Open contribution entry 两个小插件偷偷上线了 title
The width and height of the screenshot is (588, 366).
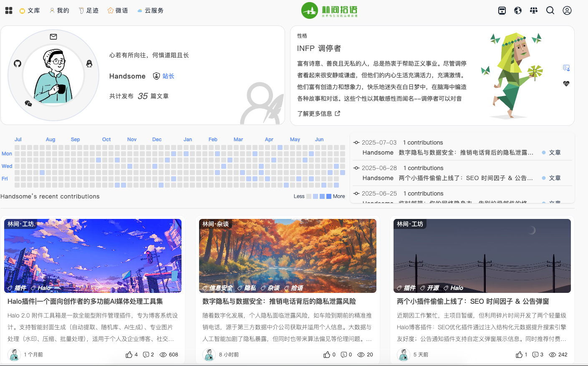point(466,178)
